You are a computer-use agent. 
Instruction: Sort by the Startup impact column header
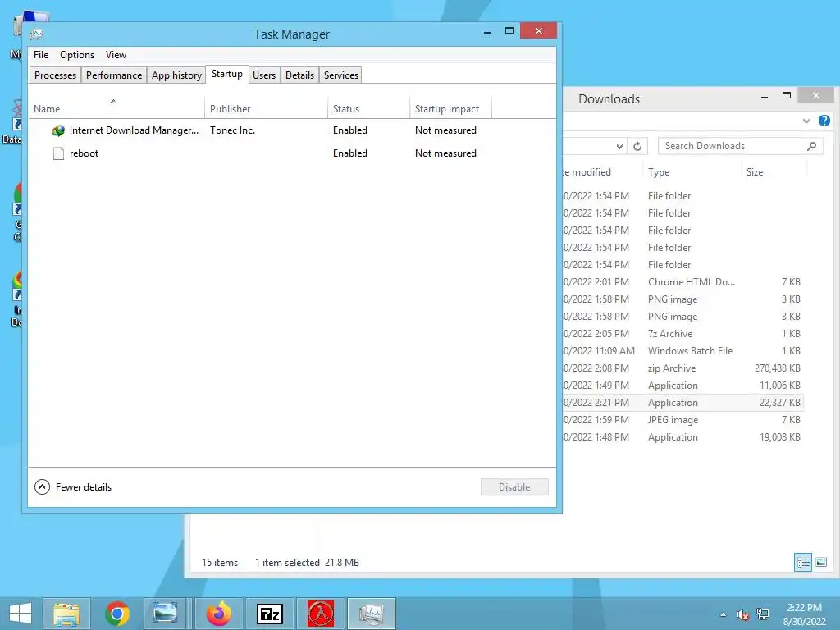(450, 108)
